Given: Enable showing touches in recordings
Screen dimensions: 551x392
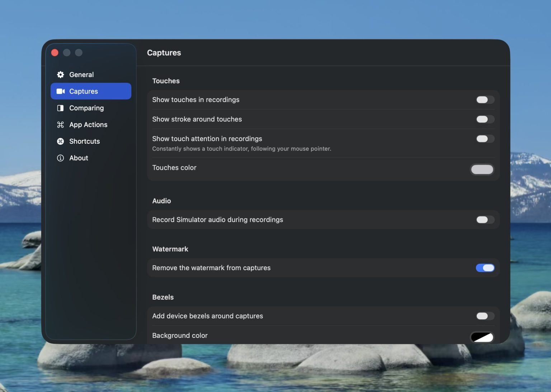Looking at the screenshot, I should [485, 100].
